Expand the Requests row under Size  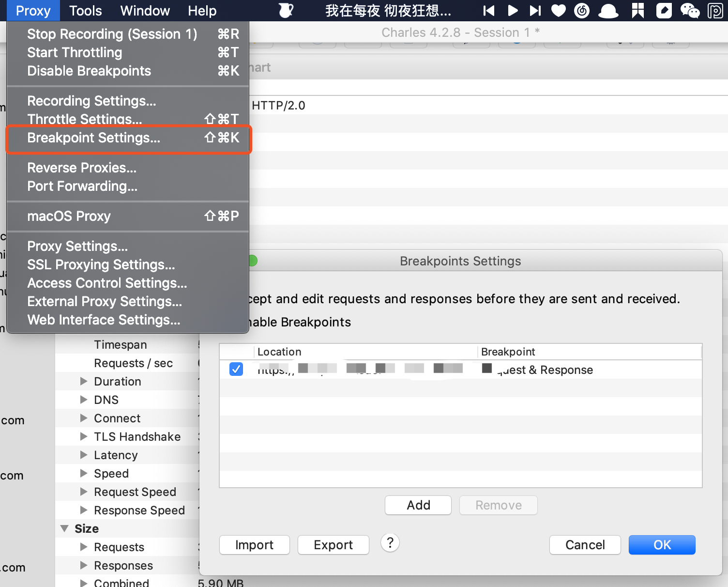click(x=84, y=547)
